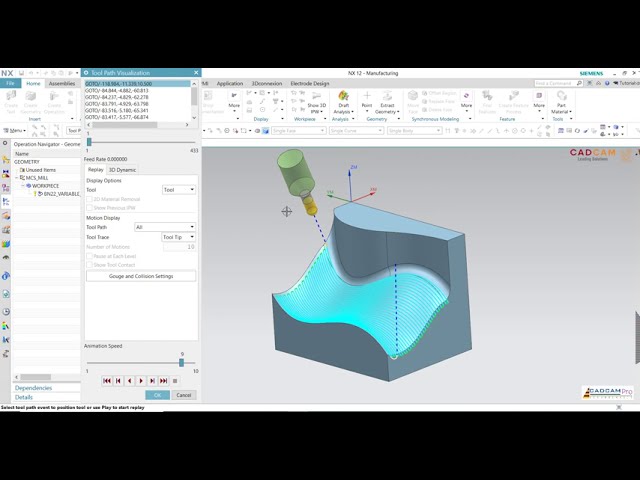Image resolution: width=640 pixels, height=480 pixels.
Task: Jump to the end of tool path
Action: tap(164, 380)
